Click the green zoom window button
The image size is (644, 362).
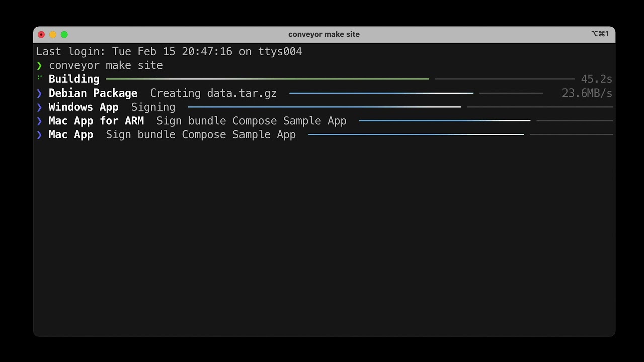coord(64,35)
